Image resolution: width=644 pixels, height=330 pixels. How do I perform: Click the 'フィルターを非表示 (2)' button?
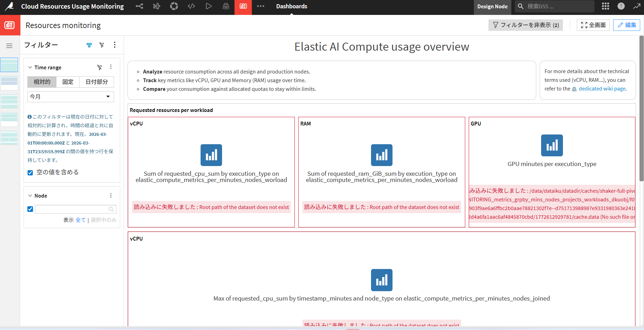[x=526, y=25]
